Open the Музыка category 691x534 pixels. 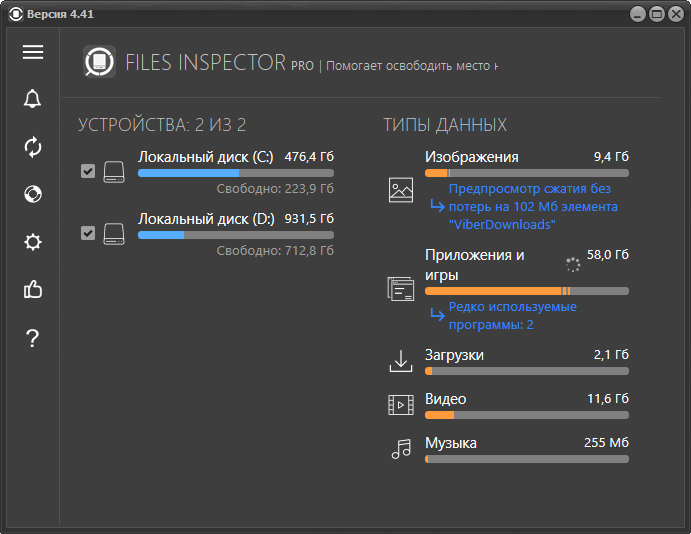click(x=451, y=443)
